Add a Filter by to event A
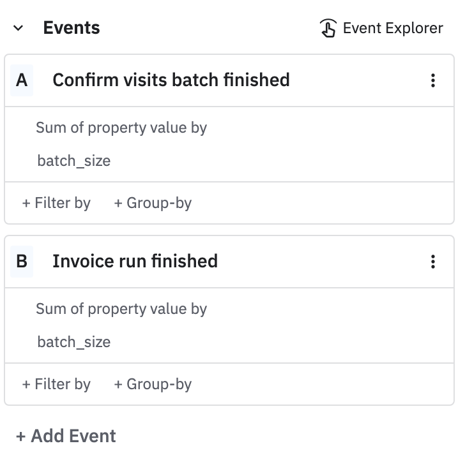 pos(56,203)
